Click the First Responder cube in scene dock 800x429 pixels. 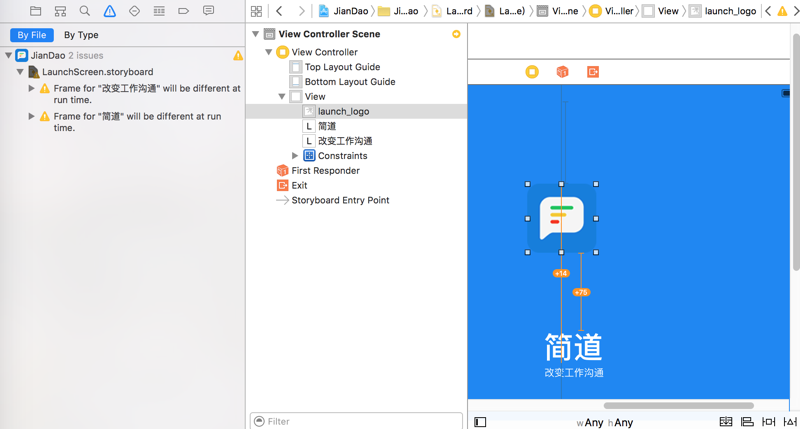(562, 72)
